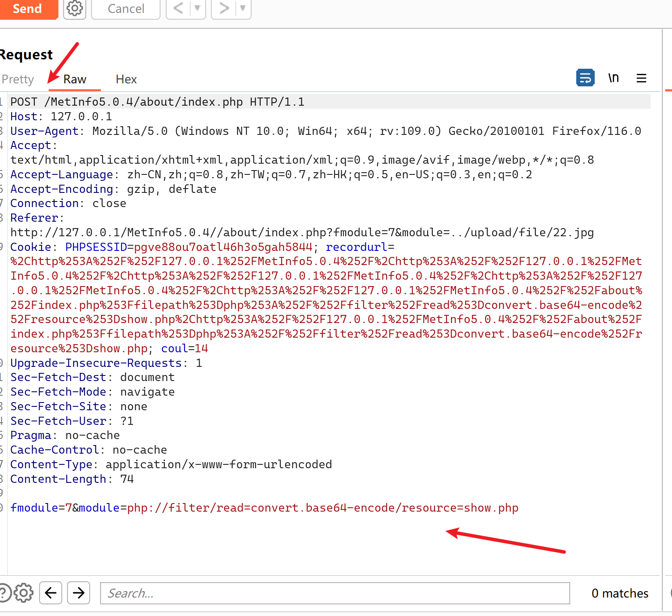Click the Request panel heading

click(26, 55)
